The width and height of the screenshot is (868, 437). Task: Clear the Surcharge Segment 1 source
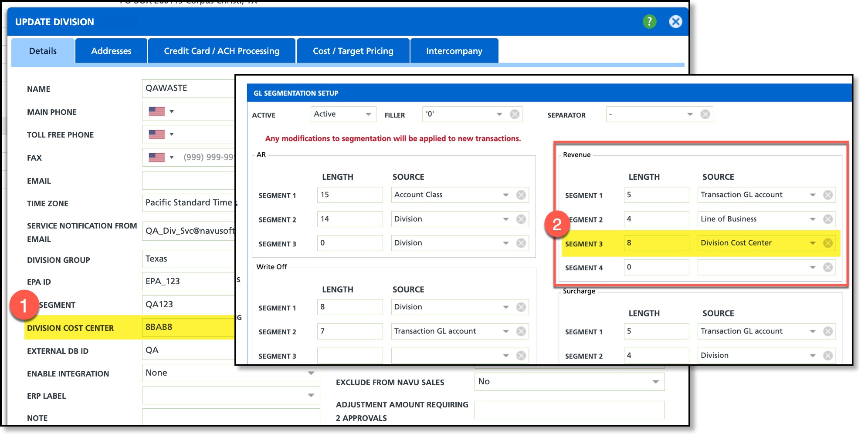[827, 331]
